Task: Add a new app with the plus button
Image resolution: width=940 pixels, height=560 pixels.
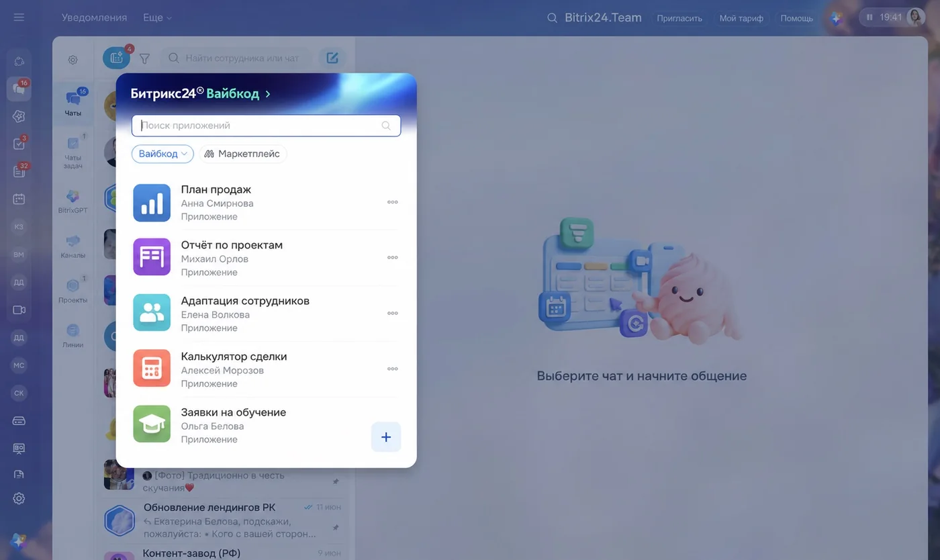Action: pos(386,437)
